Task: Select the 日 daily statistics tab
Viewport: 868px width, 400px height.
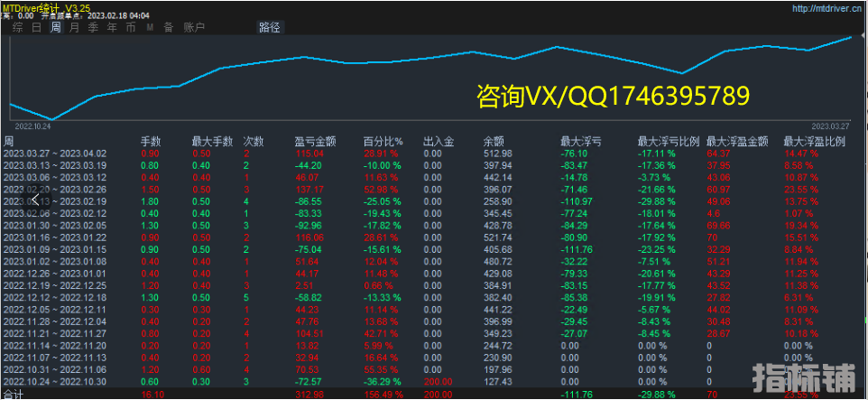Action: pos(36,27)
